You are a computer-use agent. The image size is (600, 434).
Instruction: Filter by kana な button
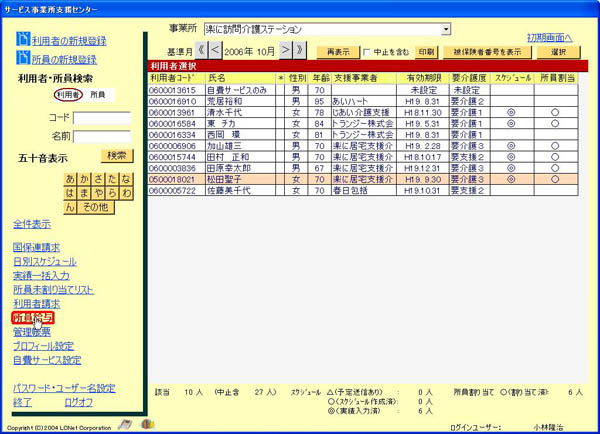126,179
